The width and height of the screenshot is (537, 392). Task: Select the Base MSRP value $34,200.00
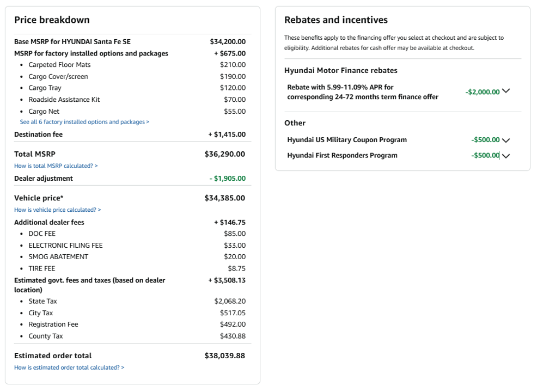click(x=228, y=42)
